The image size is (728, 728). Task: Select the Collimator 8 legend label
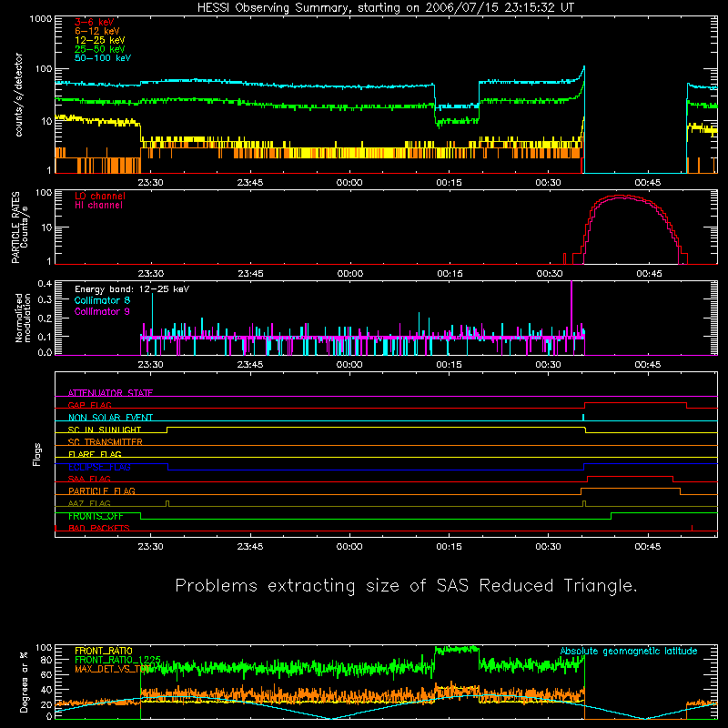[x=102, y=300]
